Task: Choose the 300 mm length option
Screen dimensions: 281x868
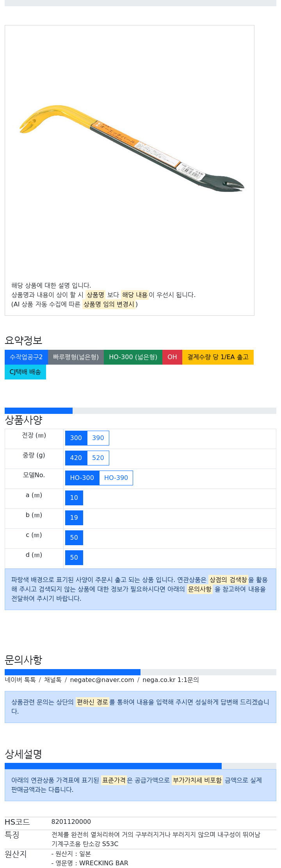Action: pos(76,438)
